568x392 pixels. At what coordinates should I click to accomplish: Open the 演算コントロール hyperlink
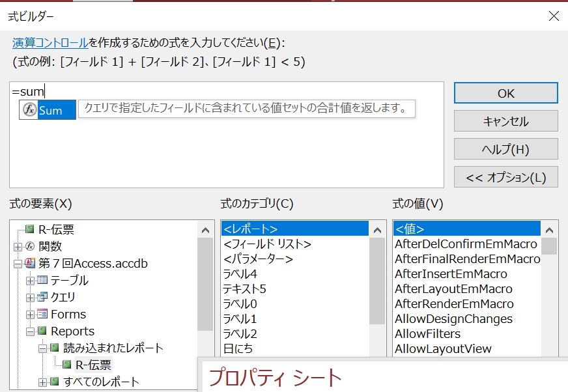pos(50,43)
